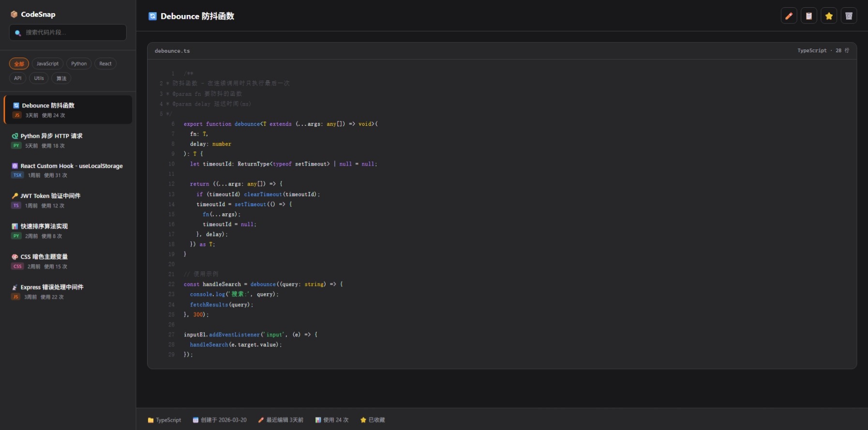This screenshot has width=868, height=430.
Task: Click the pencil edit snippet icon
Action: pyautogui.click(x=789, y=16)
